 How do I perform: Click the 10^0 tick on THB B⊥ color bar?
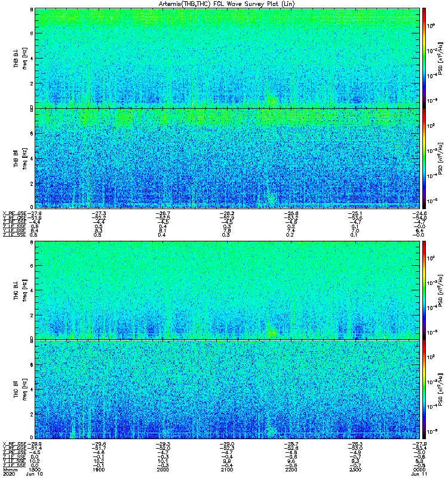[431, 26]
